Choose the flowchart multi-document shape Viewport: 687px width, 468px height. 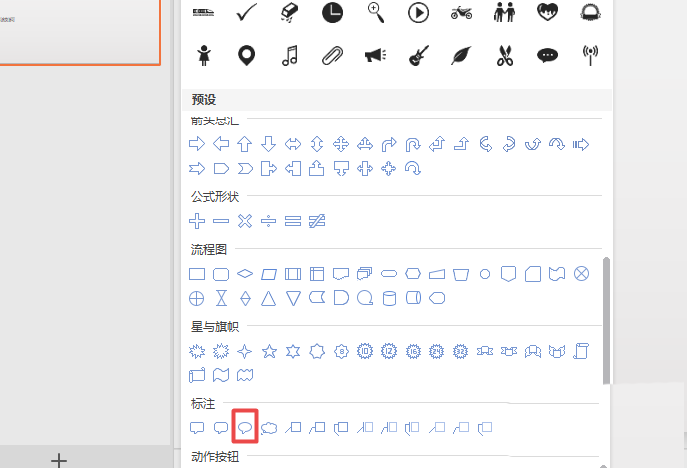[x=365, y=274]
